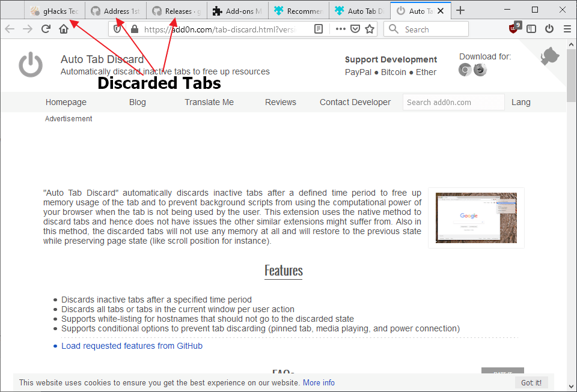
Task: Go to the browser home page
Action: click(64, 29)
